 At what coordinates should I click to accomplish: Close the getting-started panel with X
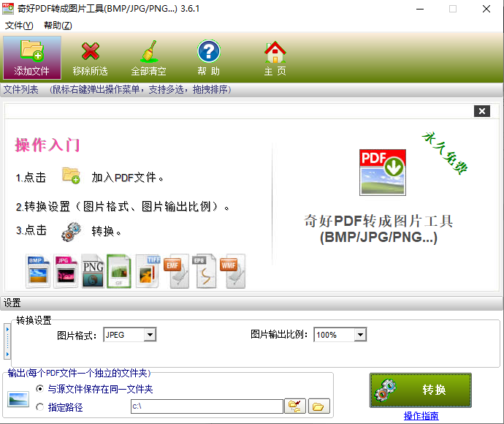tap(481, 111)
